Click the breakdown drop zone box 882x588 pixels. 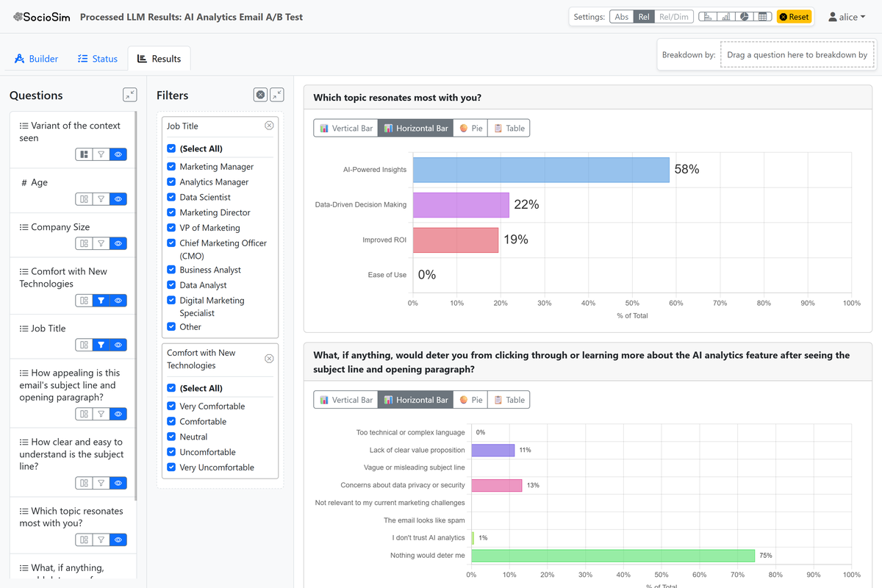click(x=797, y=54)
